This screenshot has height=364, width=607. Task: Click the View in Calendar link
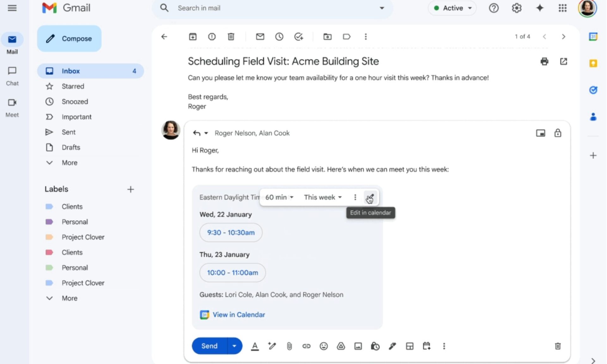(239, 315)
